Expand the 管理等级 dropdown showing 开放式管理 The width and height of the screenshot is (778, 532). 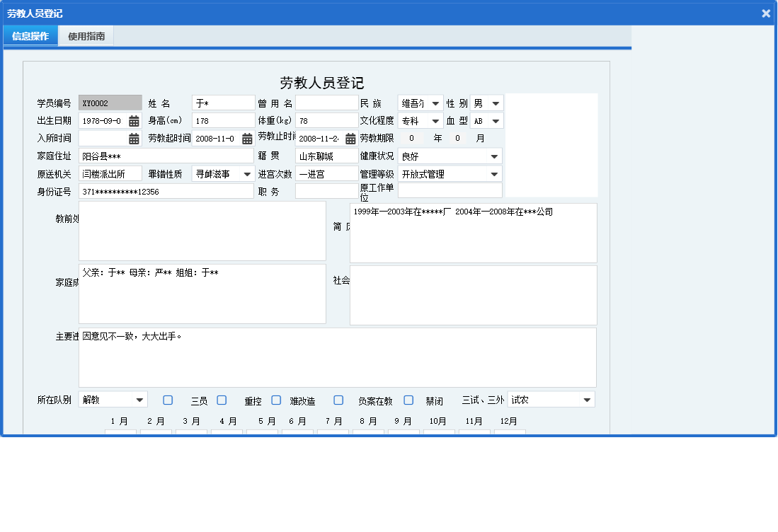(496, 173)
